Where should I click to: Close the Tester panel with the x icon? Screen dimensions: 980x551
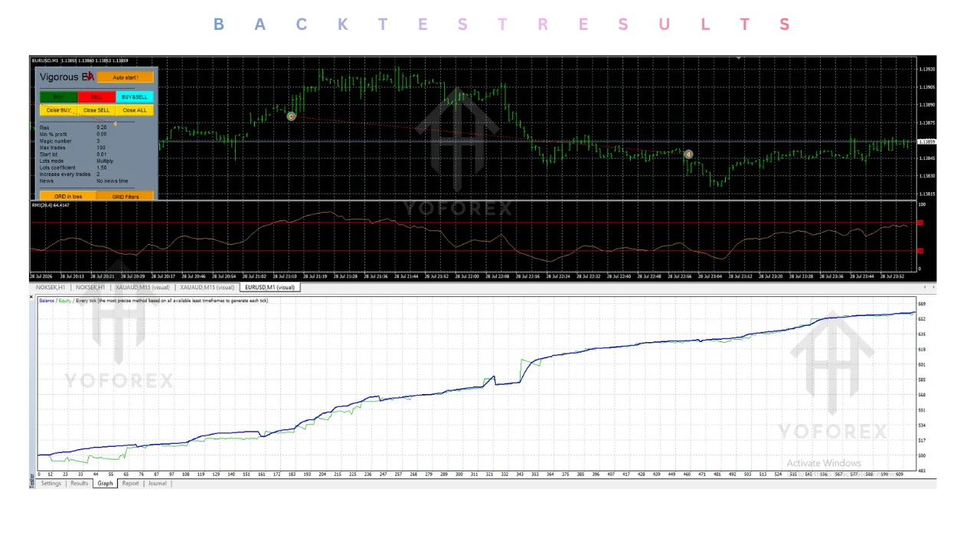tap(31, 297)
